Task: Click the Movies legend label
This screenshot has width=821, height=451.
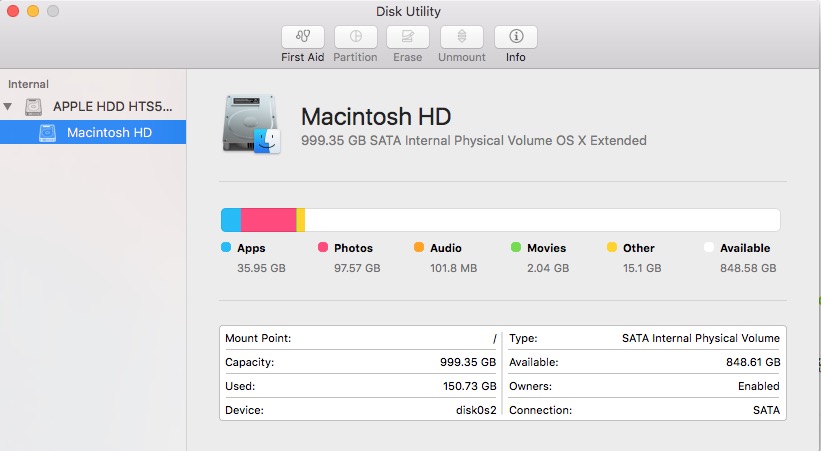Action: (547, 248)
